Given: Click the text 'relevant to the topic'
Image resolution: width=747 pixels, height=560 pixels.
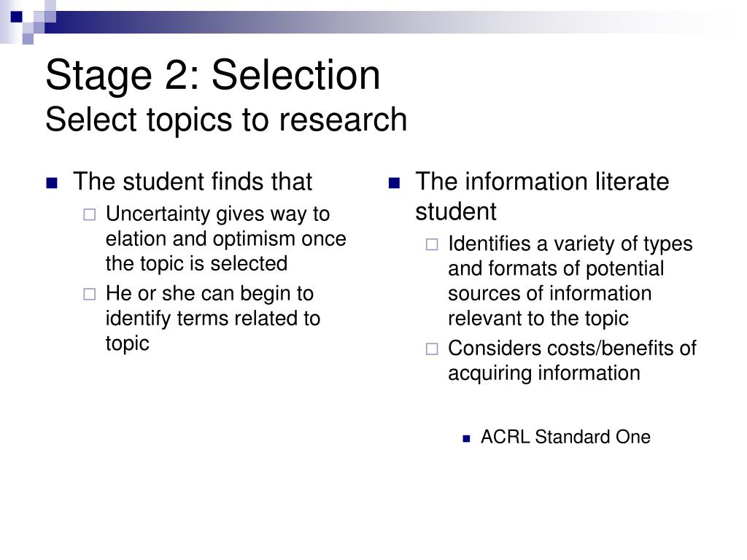Looking at the screenshot, I should (538, 319).
